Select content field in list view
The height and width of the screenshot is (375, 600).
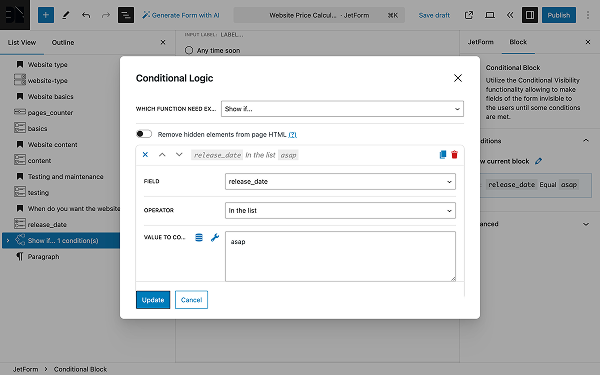[39, 161]
